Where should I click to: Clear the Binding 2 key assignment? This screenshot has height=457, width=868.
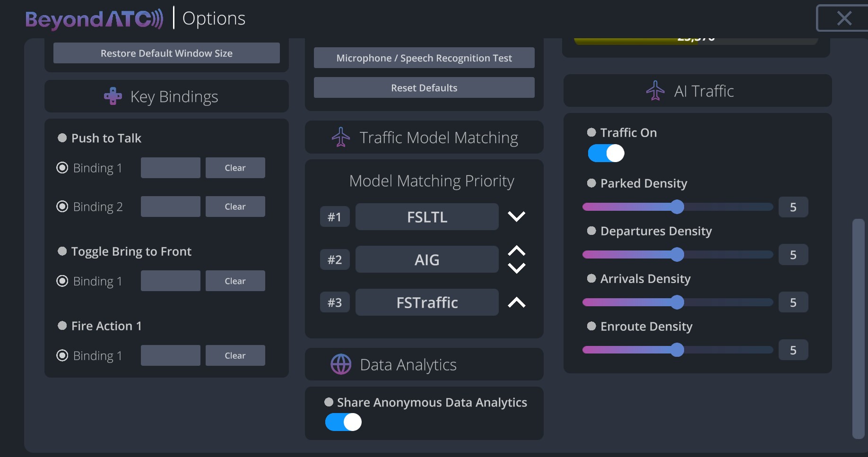[235, 207]
